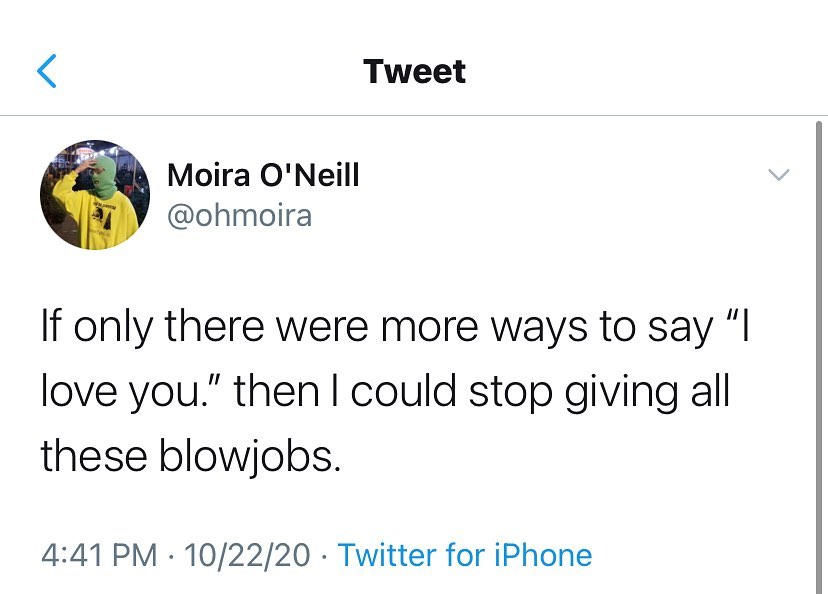The image size is (828, 594).
Task: Select the 10/22/20 date text
Action: (x=247, y=554)
